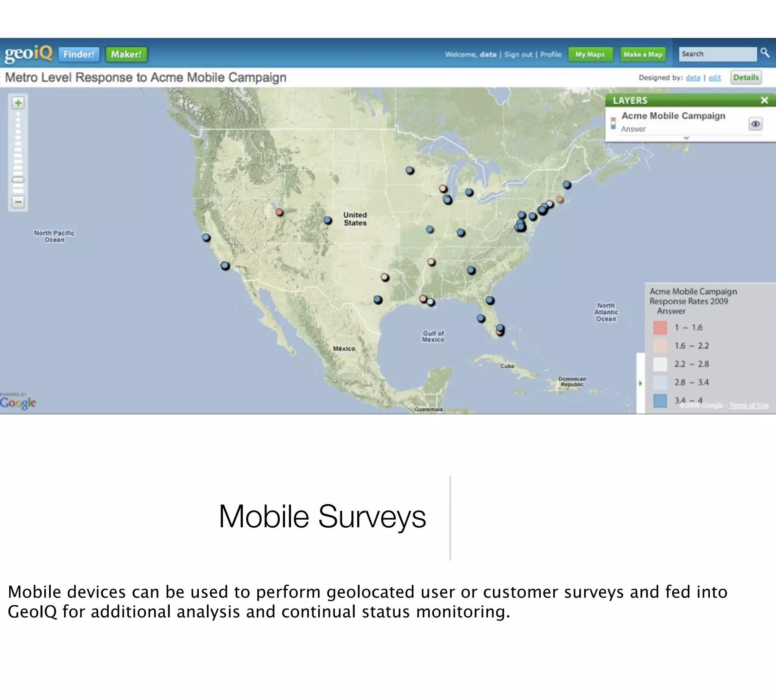Click the blue marker near San Francisco

coord(206,237)
